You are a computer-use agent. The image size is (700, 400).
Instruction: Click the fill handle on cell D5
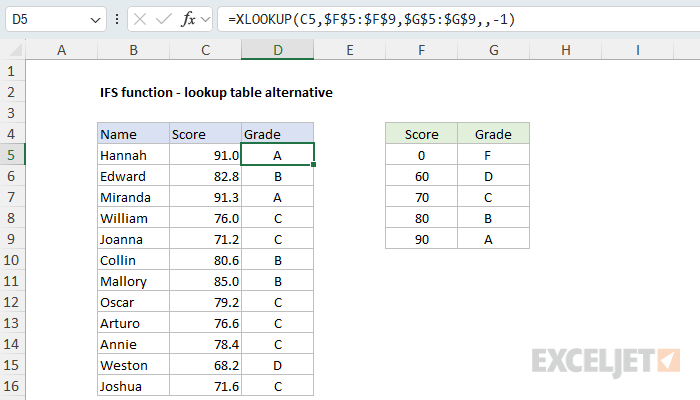[x=313, y=164]
